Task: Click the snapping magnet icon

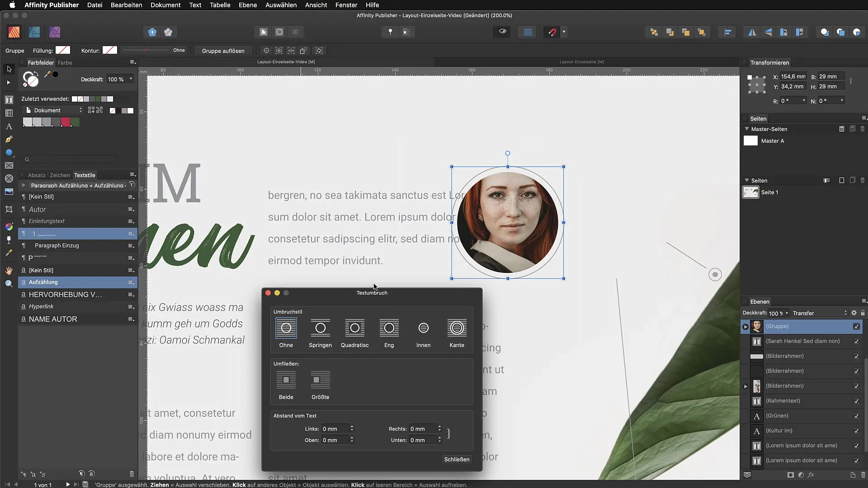Action: point(552,32)
